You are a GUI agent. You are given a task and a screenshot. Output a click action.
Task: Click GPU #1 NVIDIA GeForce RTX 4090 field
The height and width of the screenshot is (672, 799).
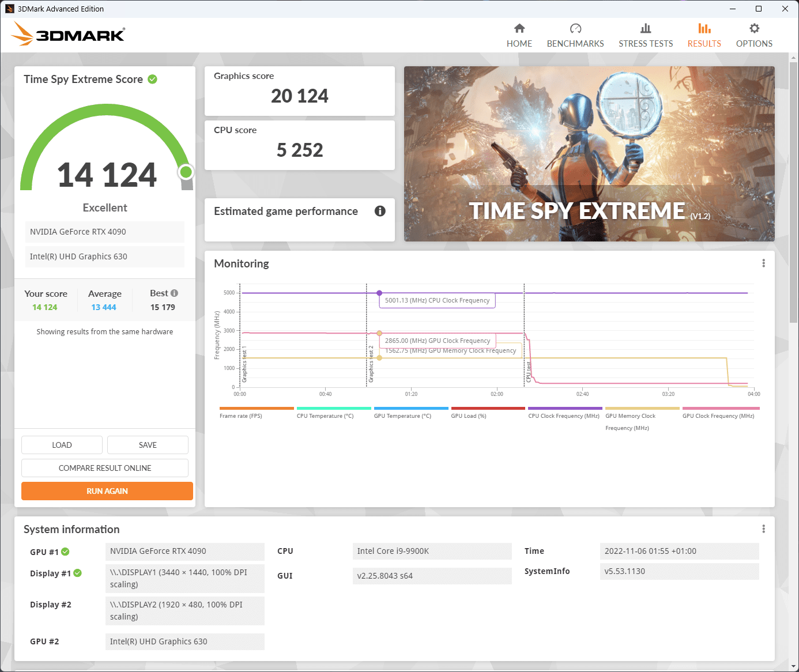tap(185, 551)
